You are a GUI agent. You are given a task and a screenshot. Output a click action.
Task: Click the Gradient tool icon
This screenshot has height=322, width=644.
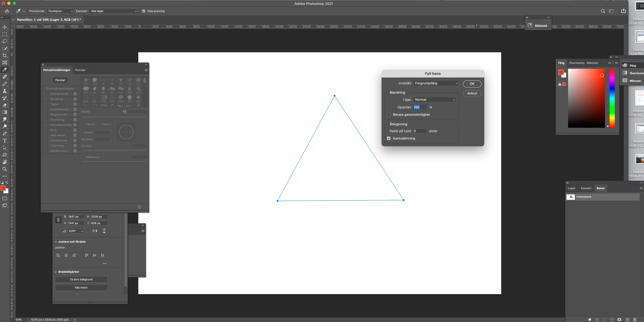5,112
